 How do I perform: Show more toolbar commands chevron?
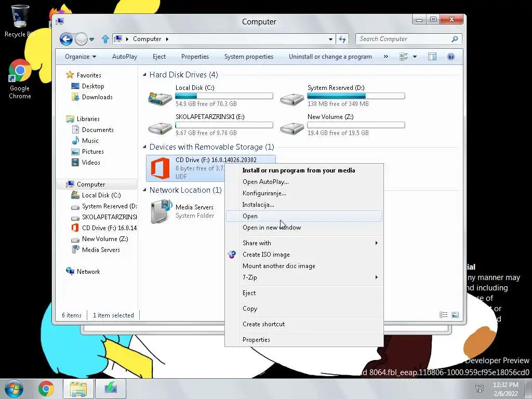pos(386,57)
